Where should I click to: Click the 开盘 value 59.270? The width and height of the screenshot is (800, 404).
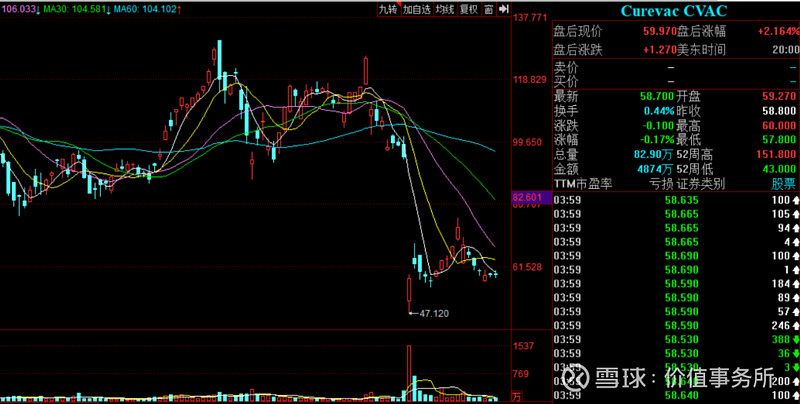[x=779, y=96]
